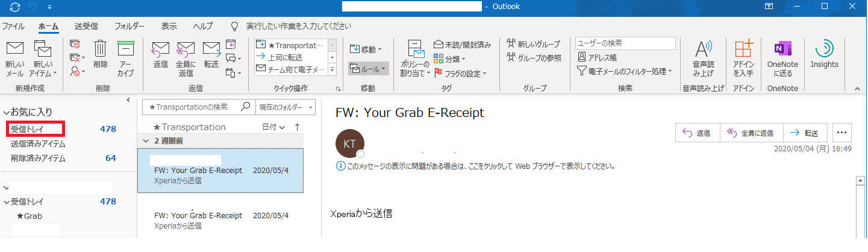
Task: Collapse the Favorites (お気に入り) section
Action: click(6, 112)
